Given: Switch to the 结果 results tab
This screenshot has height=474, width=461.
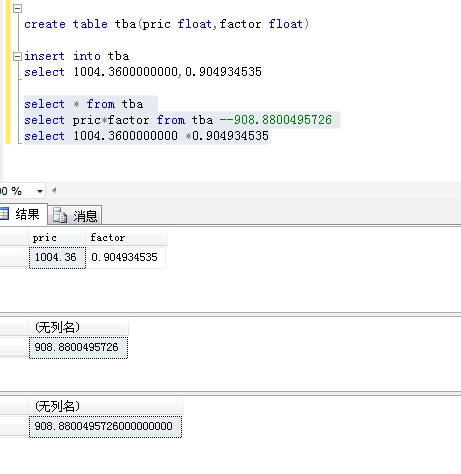Looking at the screenshot, I should tap(23, 214).
